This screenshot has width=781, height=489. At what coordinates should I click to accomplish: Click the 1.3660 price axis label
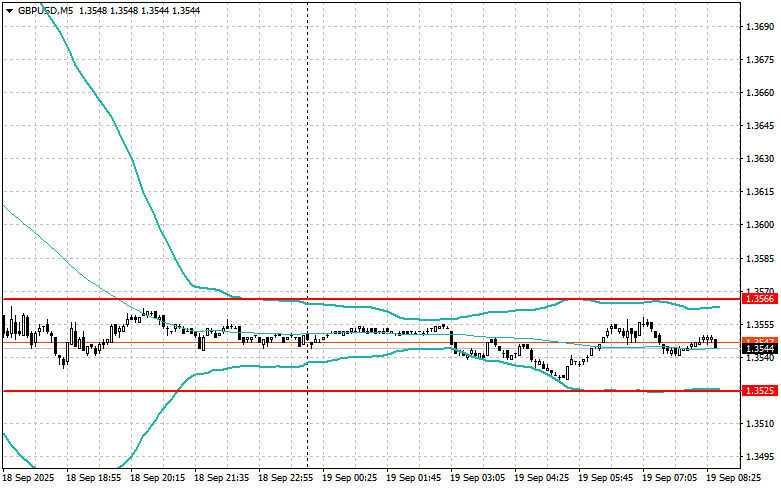point(760,93)
